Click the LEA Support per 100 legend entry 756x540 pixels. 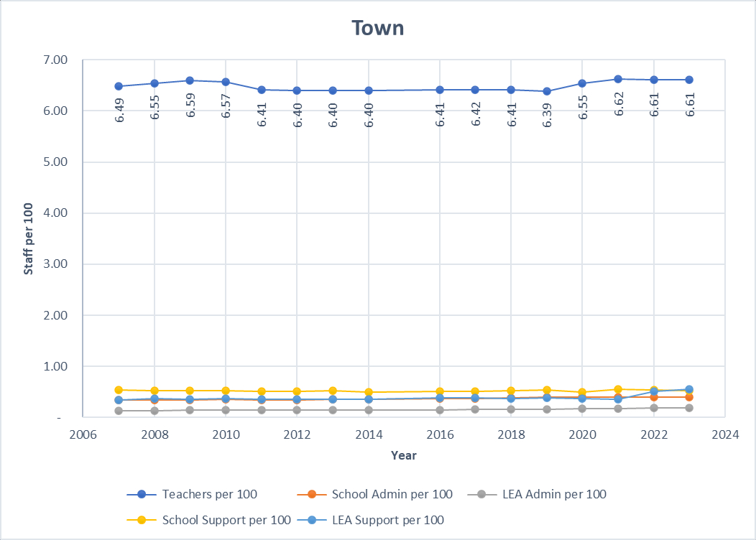tap(388, 520)
